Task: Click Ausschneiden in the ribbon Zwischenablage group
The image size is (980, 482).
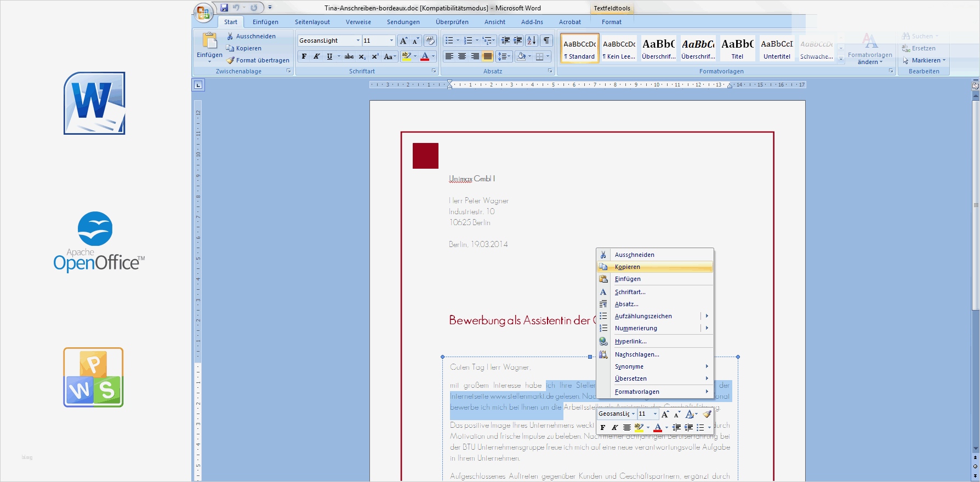Action: 251,36
